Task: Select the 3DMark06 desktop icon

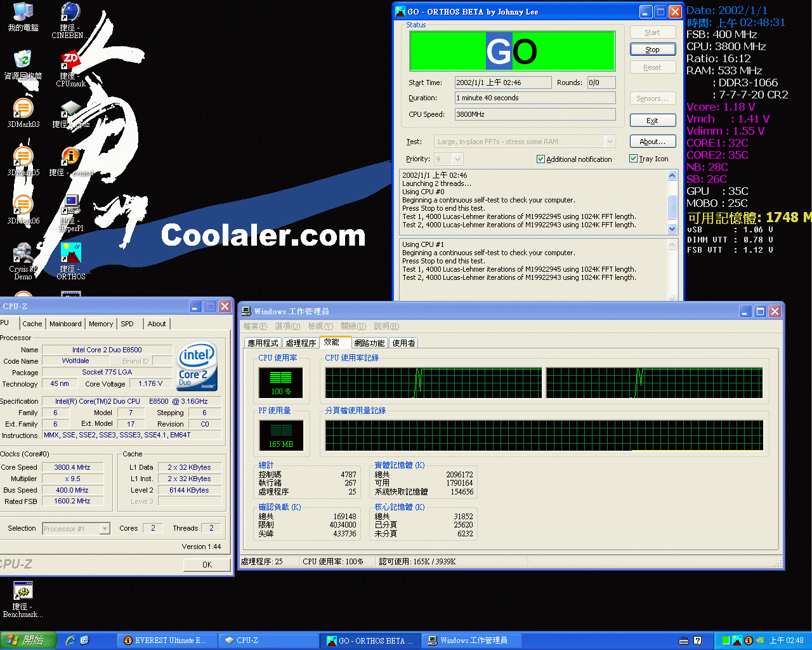Action: pos(23,209)
